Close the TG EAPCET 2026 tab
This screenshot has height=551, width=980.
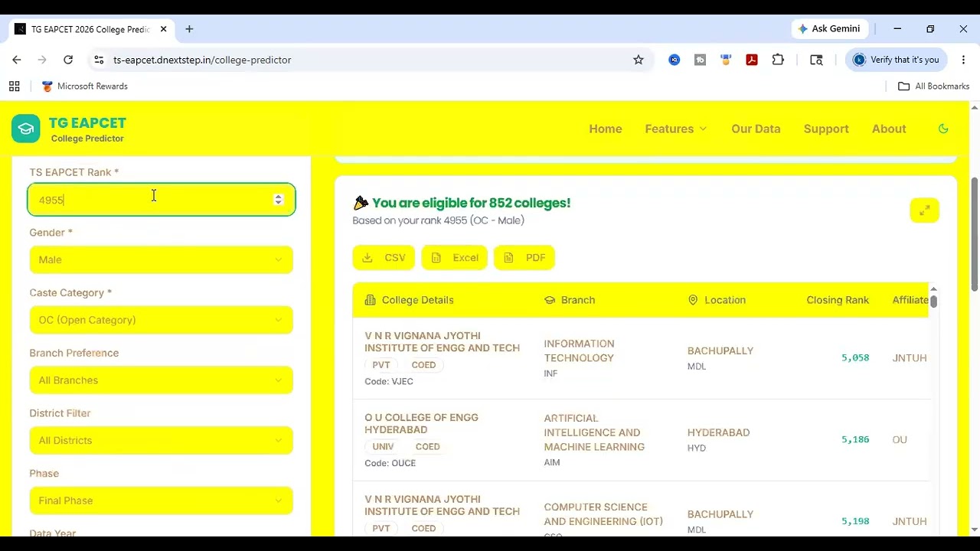pyautogui.click(x=163, y=29)
